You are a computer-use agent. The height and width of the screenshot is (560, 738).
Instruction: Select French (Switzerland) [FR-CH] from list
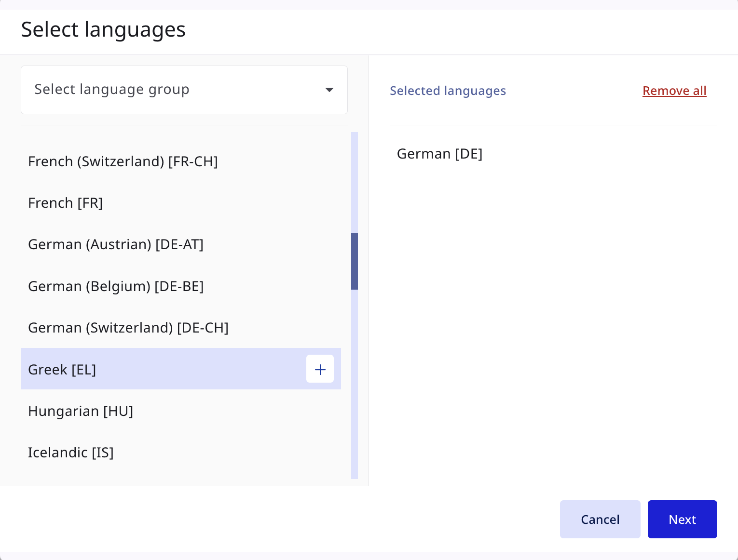coord(181,161)
